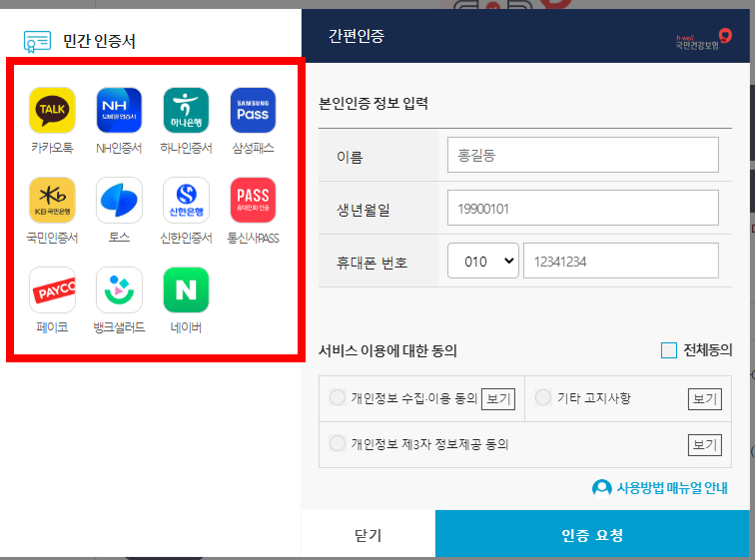Select the PAYCO (페이코) icon
This screenshot has width=755, height=560.
[x=52, y=289]
